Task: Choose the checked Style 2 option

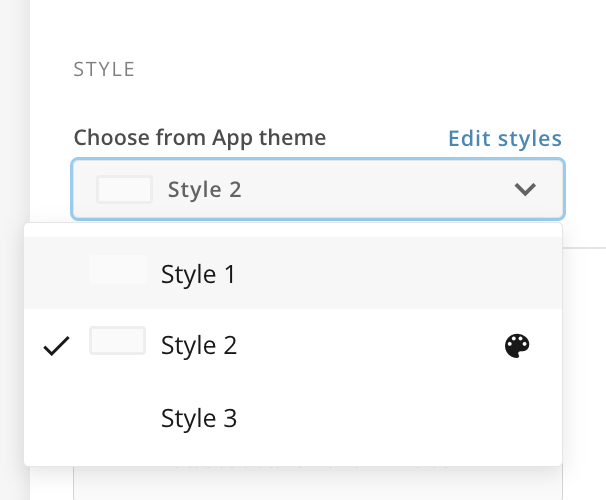Action: [198, 346]
